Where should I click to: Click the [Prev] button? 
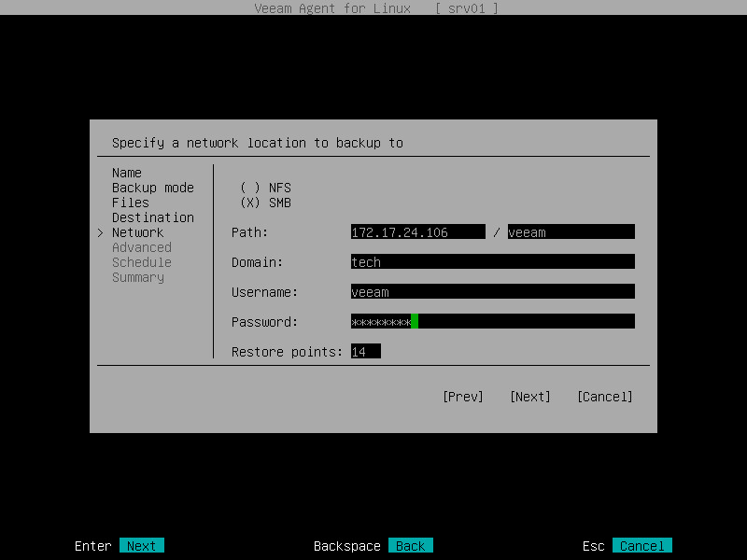pyautogui.click(x=462, y=397)
